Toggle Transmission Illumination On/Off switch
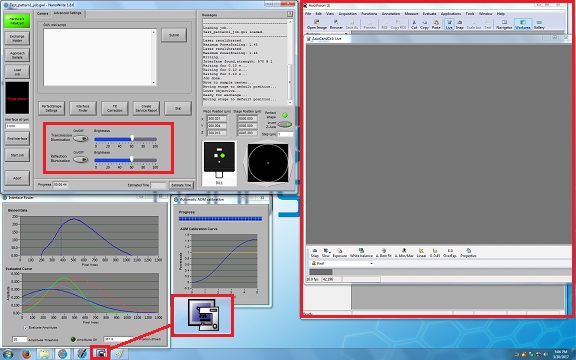 pos(80,138)
